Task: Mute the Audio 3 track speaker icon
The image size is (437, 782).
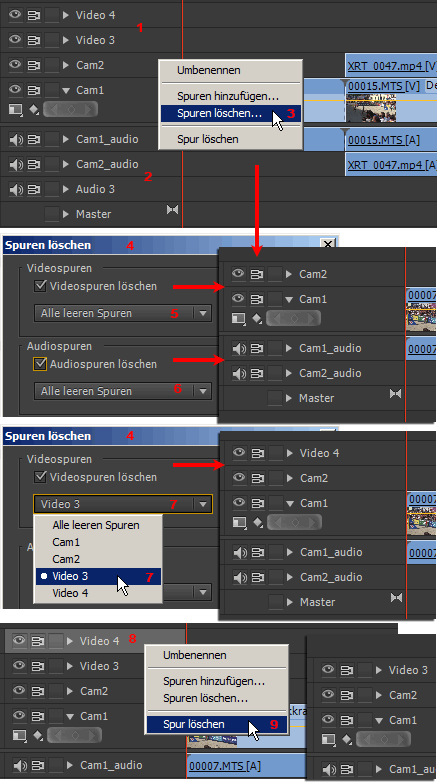Action: [16, 189]
